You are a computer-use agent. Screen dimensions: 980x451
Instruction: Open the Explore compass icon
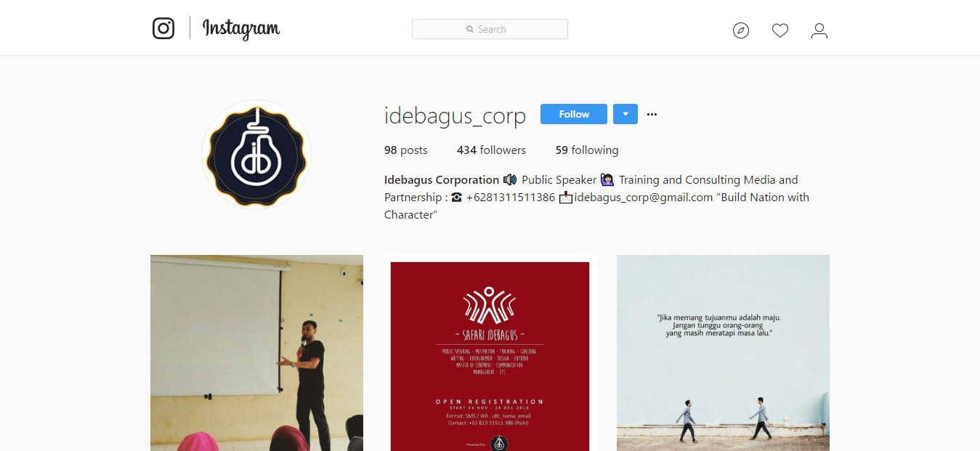pyautogui.click(x=741, y=31)
